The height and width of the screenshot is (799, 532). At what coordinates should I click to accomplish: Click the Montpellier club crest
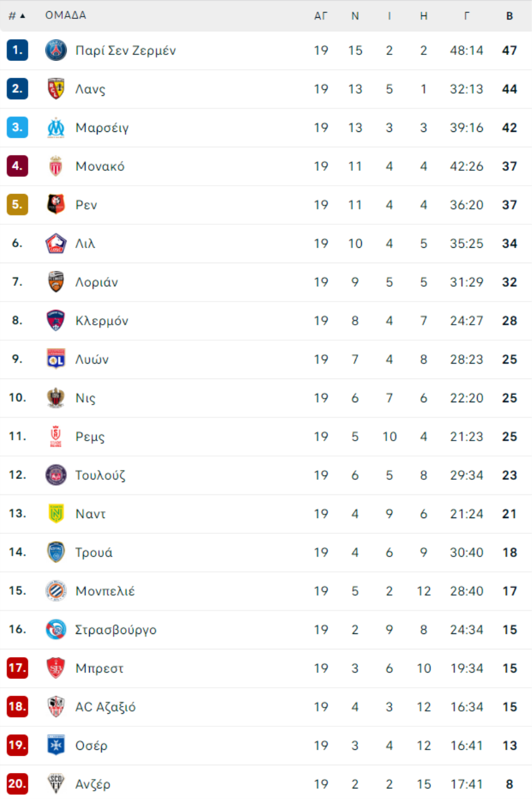pos(56,591)
